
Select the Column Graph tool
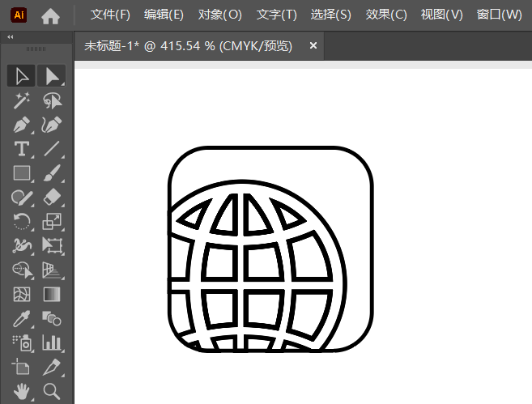(52, 343)
